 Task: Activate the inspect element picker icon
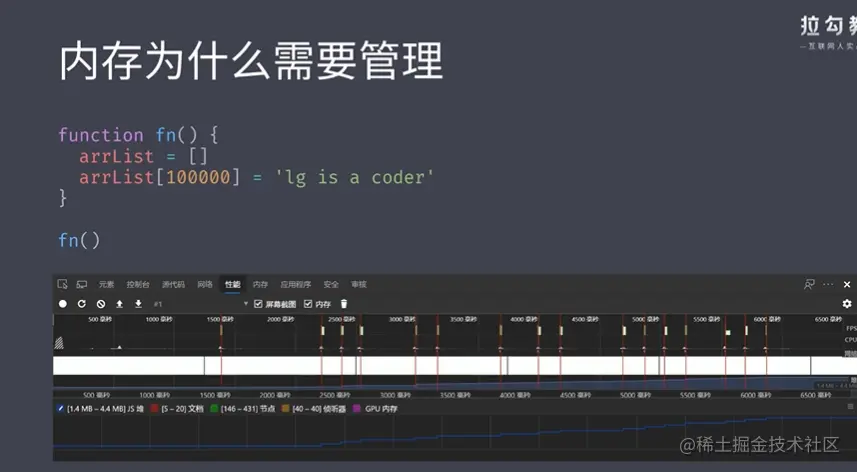62,284
